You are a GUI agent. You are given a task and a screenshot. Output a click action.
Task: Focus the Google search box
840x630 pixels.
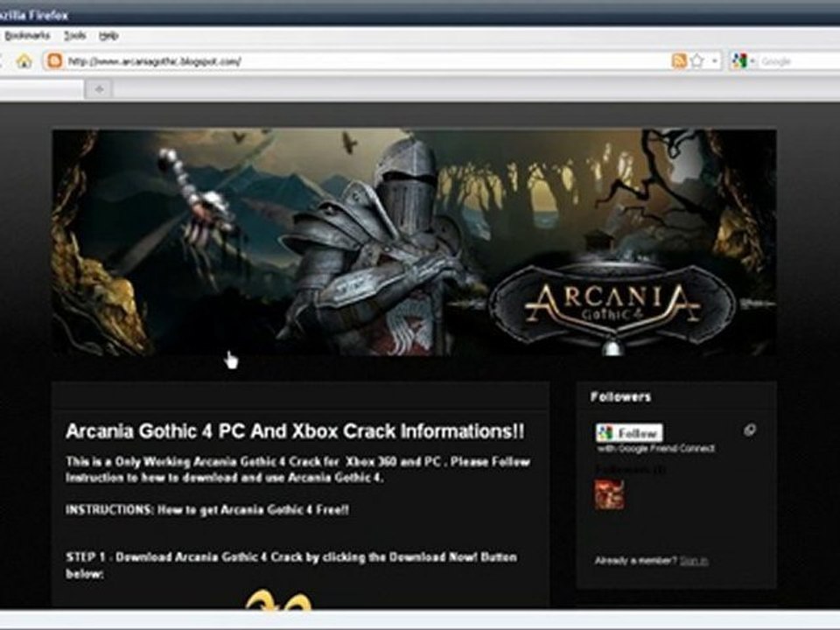799,61
